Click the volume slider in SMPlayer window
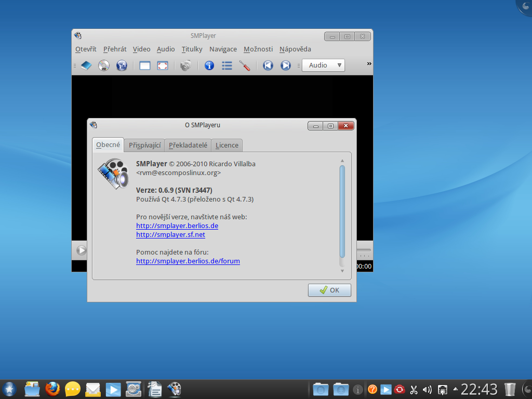This screenshot has width=532, height=399. click(364, 250)
